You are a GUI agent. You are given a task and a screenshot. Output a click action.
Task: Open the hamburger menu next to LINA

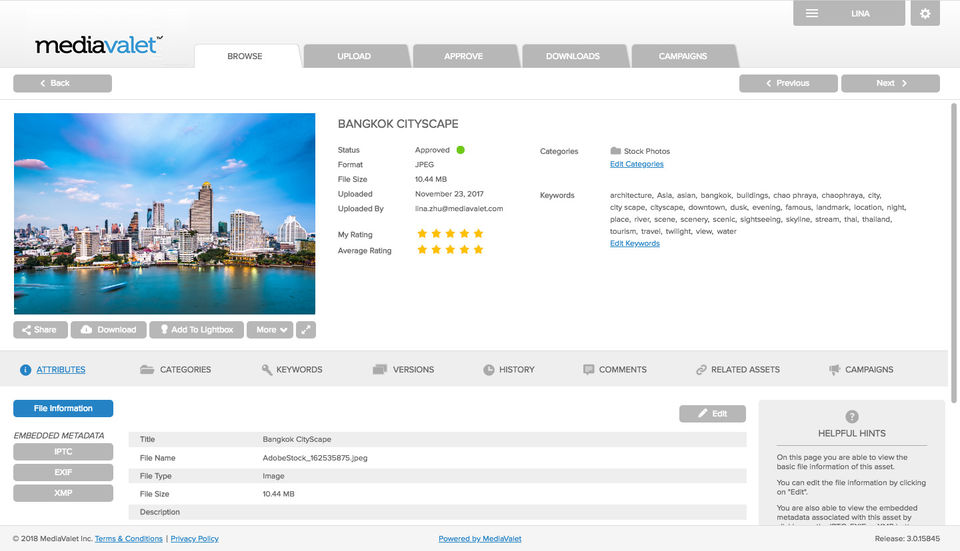coord(812,13)
